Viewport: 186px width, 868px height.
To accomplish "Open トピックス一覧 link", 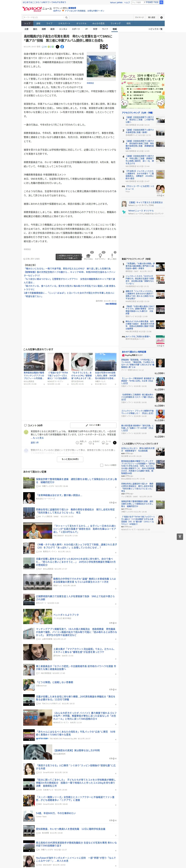I will tap(155, 29).
